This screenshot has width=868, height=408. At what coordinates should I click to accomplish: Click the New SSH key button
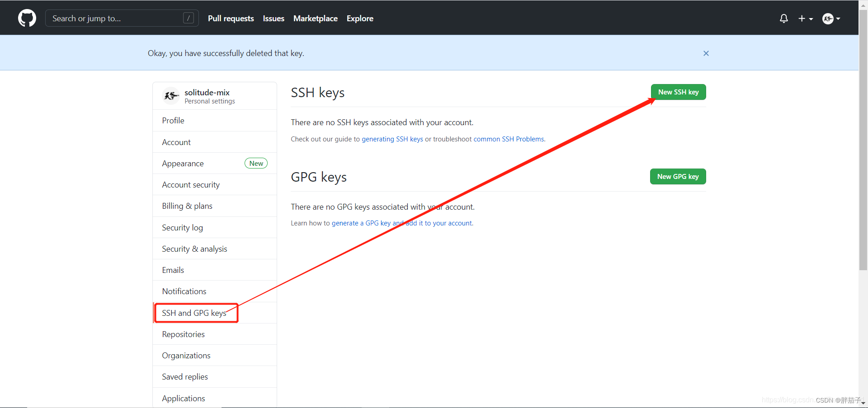point(678,92)
